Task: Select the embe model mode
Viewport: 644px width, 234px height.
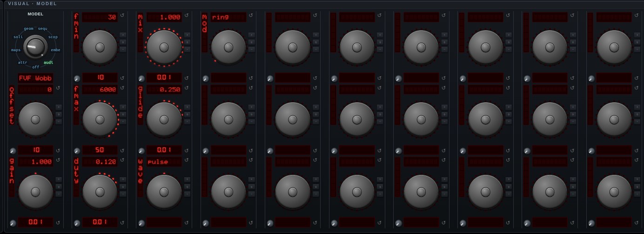Action: coord(55,49)
